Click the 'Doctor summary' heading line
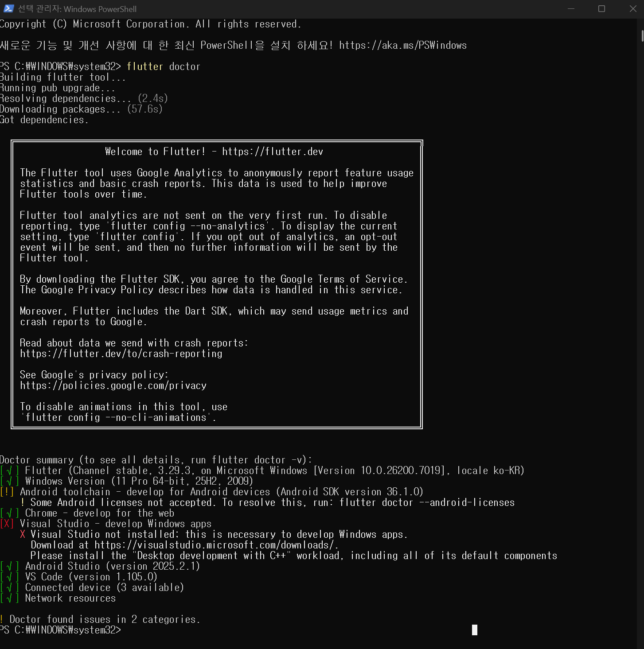Screen dimensions: 644x649 pyautogui.click(x=156, y=460)
